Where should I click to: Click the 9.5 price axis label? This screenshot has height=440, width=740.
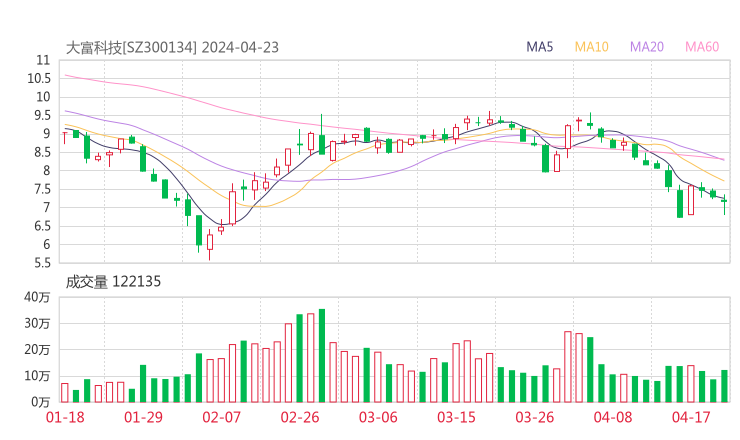[x=41, y=116]
